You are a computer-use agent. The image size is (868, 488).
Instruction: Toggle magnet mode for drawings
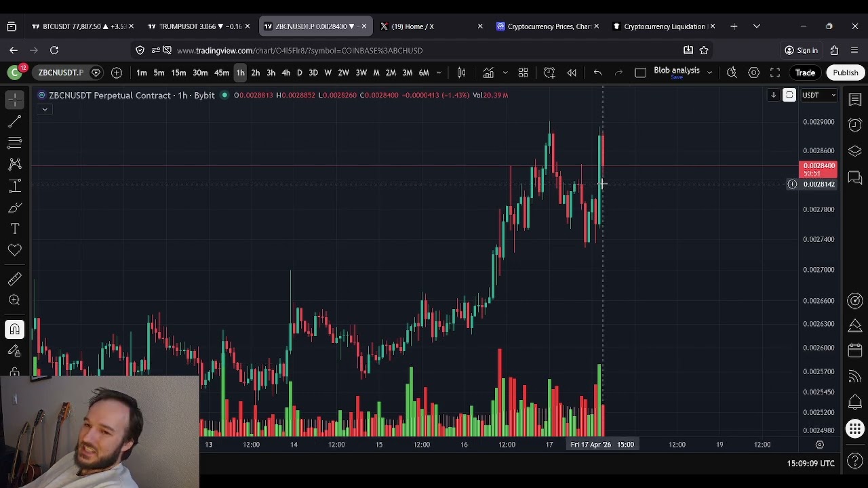click(14, 329)
